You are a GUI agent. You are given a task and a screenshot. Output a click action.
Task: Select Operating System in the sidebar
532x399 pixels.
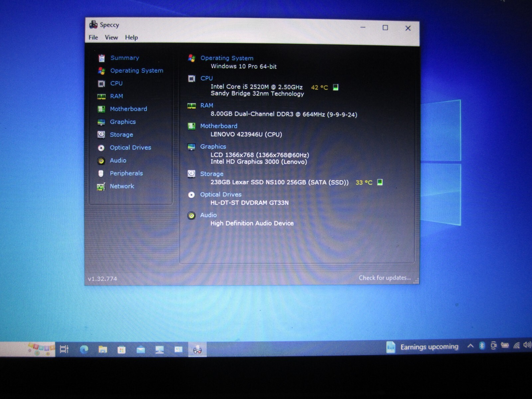(137, 70)
